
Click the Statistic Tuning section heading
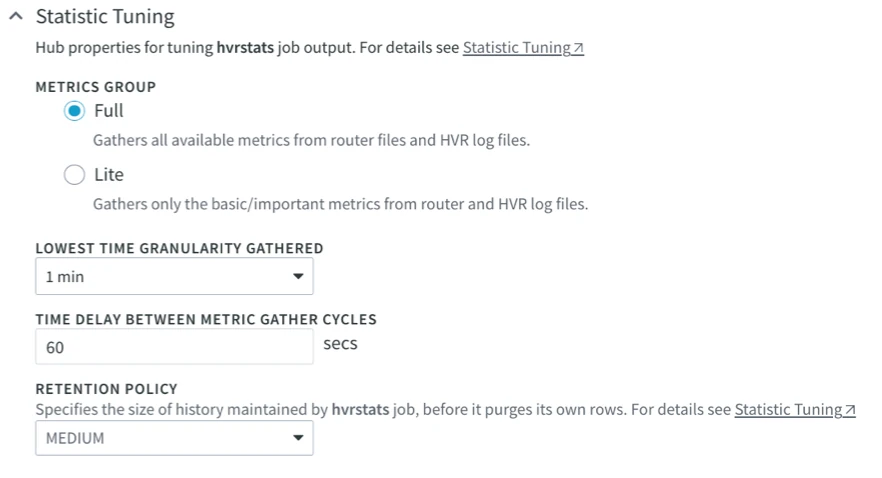(104, 17)
